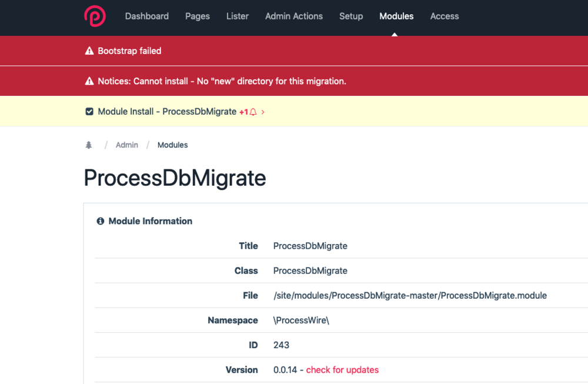Viewport: 588px width, 384px height.
Task: Collapse the Module Information section header
Action: point(150,221)
